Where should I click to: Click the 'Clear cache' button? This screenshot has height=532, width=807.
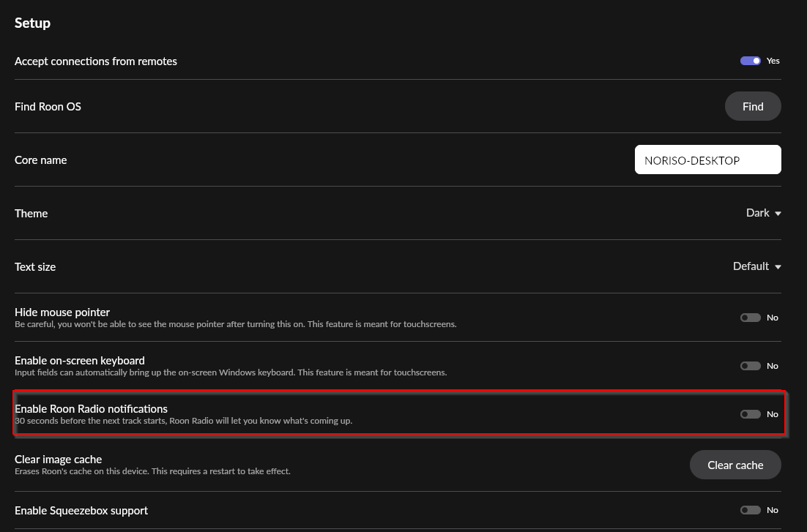click(x=735, y=465)
